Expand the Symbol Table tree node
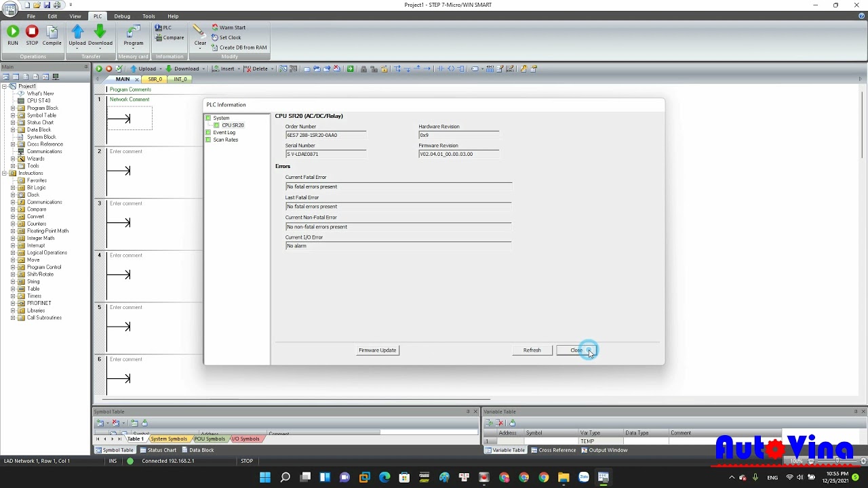Screen dimensions: 868x488 pyautogui.click(x=12, y=115)
